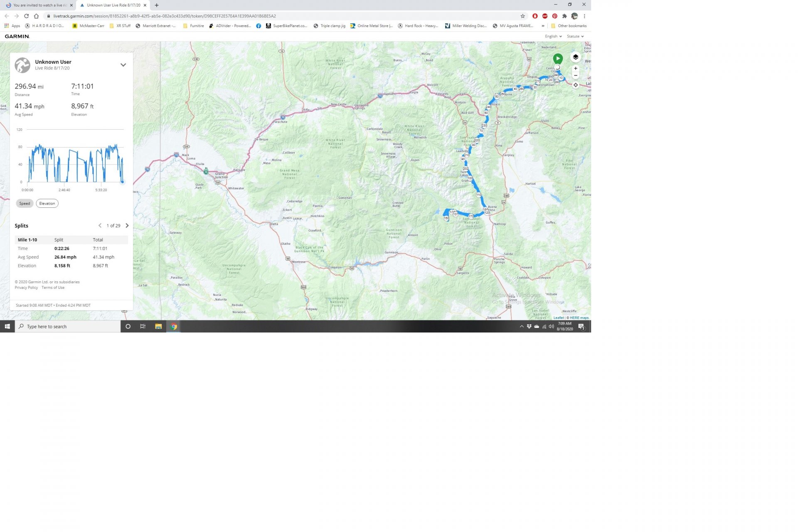Screen dimensions: 798x532
Task: Click the green start marker pin
Action: 558,59
